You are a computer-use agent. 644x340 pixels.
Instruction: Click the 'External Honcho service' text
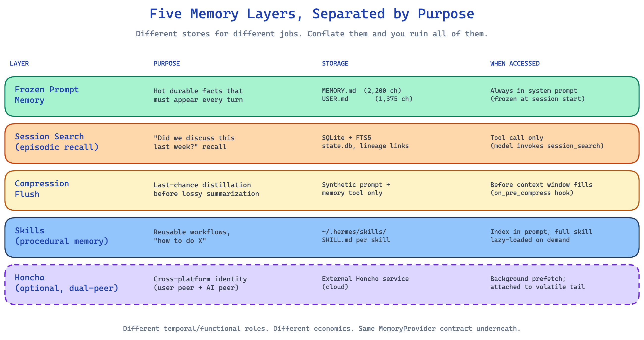[x=365, y=279]
